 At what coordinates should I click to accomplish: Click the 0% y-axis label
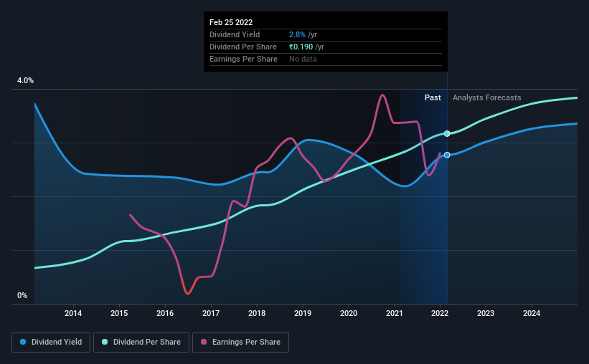(x=22, y=296)
